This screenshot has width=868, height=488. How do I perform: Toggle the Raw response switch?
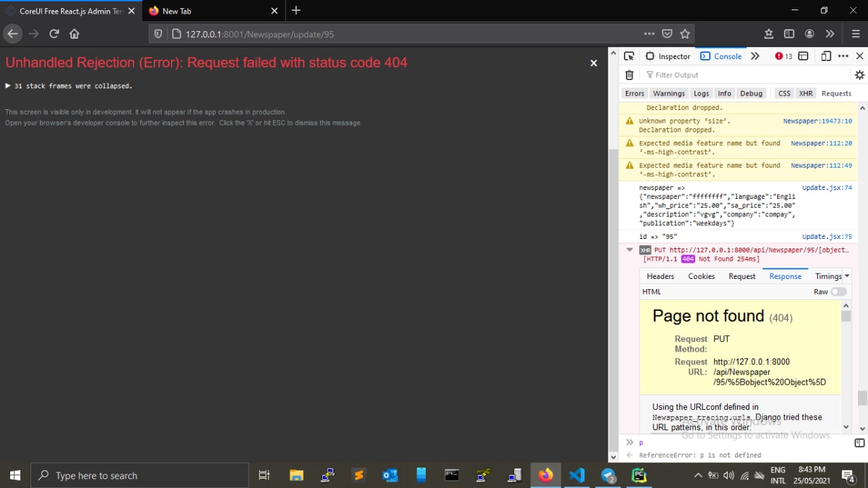coord(839,292)
